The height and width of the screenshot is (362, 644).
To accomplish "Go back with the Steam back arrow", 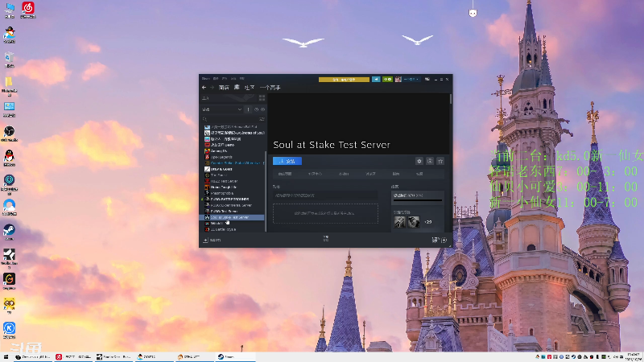I will pyautogui.click(x=204, y=88).
